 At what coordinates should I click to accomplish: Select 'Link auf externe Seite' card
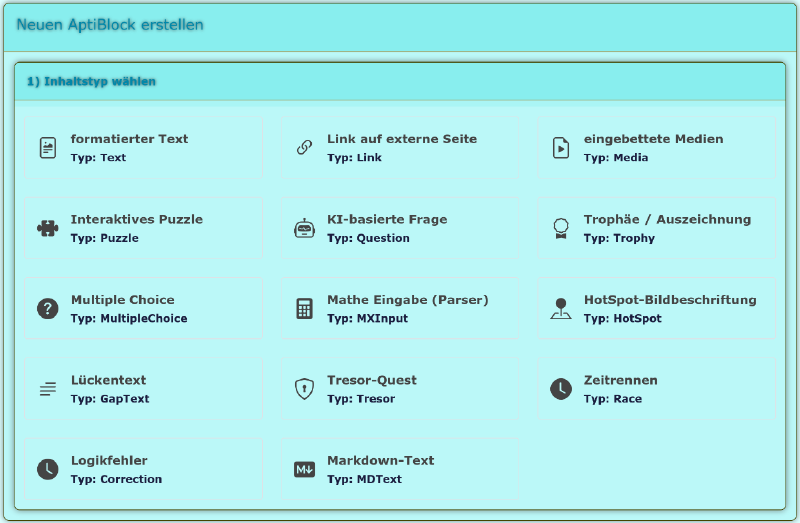click(400, 148)
